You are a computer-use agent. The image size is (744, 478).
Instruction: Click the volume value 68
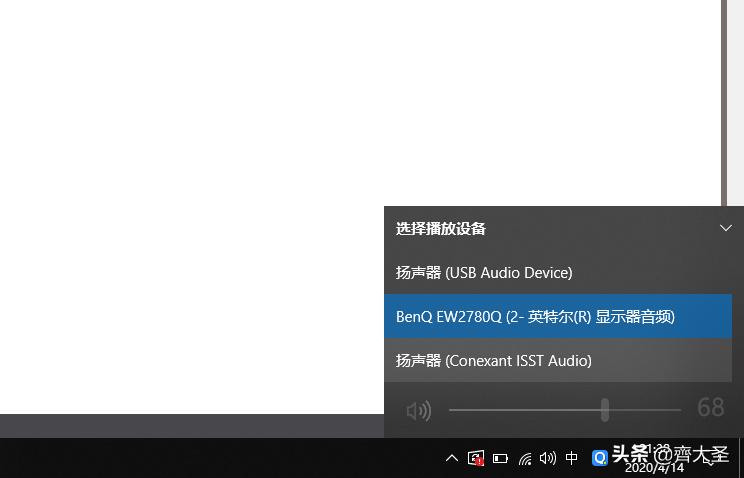coord(711,407)
